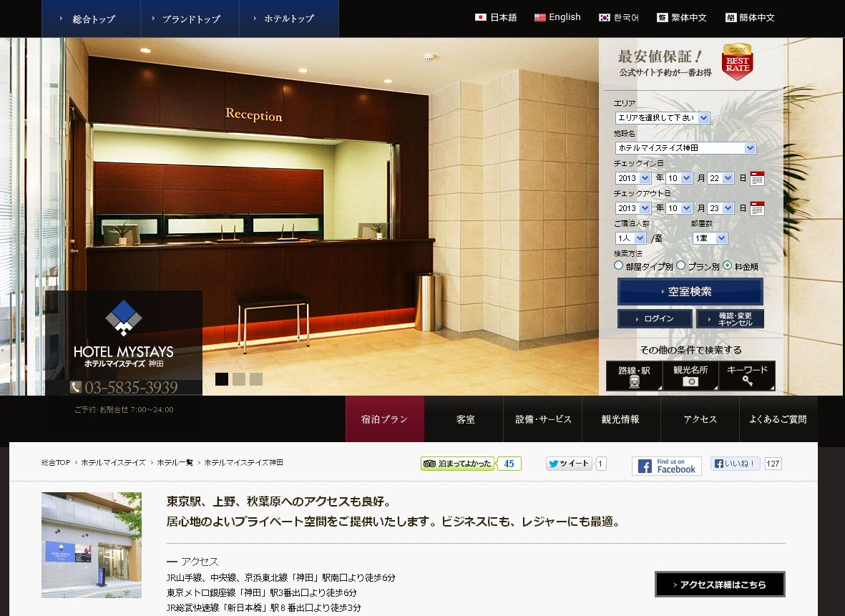This screenshot has height=616, width=845.
Task: Click the アクセス詳細はこちら button
Action: (720, 585)
